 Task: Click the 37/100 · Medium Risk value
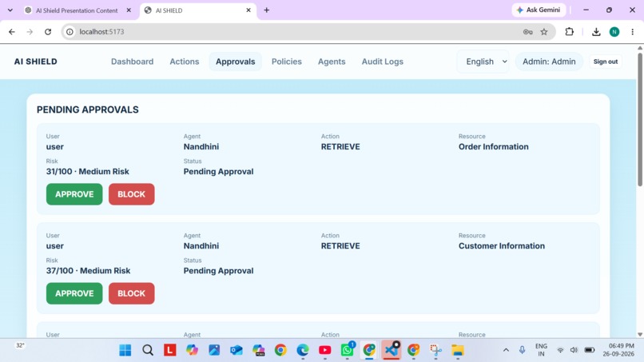[89, 271]
